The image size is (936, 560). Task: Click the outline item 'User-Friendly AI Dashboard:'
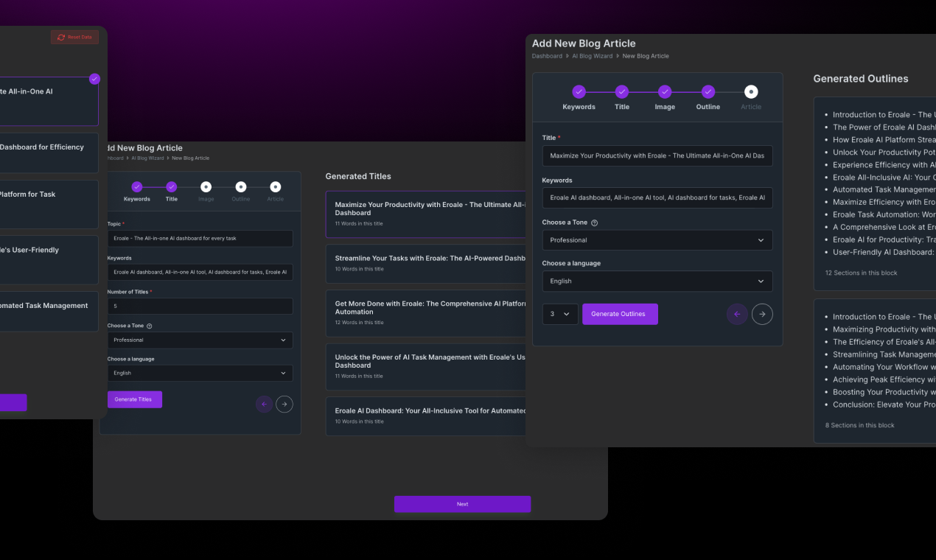(884, 253)
